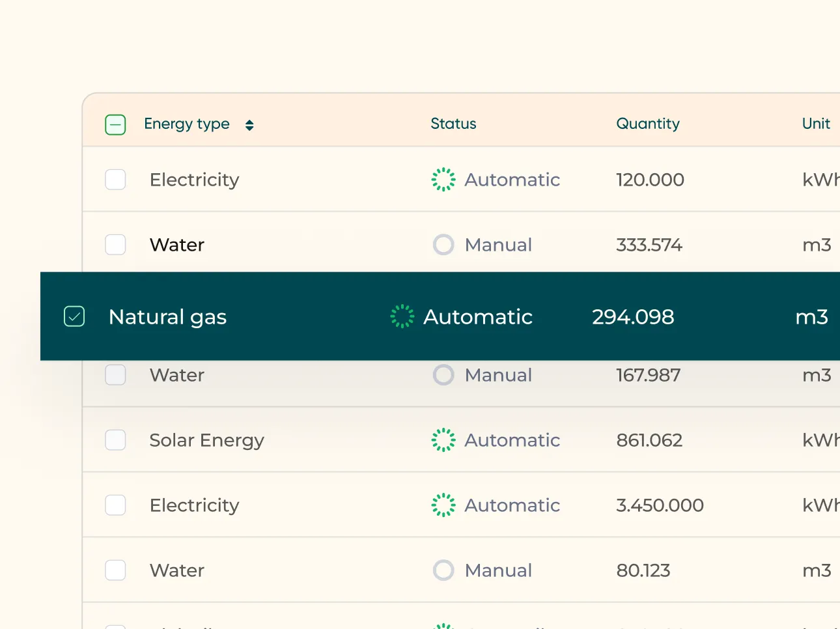Check the Solar Energy row checkbox
Viewport: 840px width, 629px height.
click(x=115, y=440)
